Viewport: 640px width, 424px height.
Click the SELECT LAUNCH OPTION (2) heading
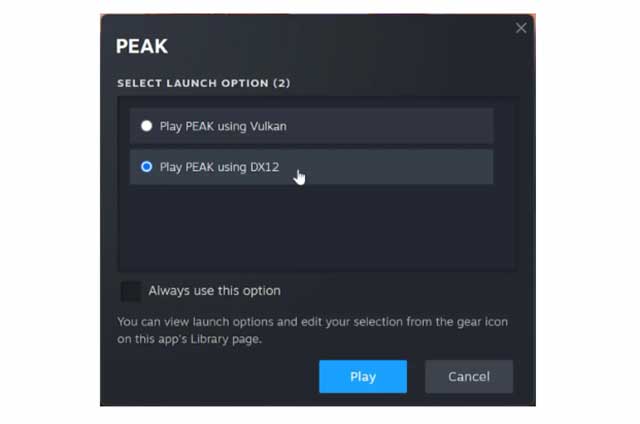(x=205, y=82)
